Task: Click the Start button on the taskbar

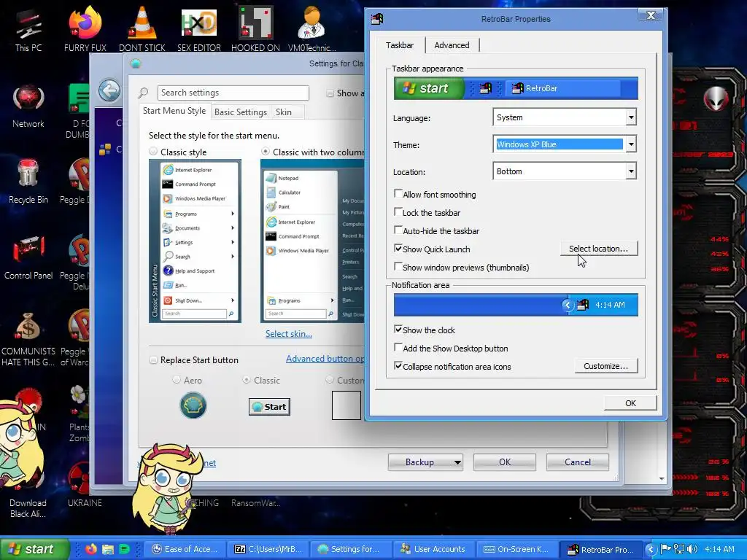Action: point(34,549)
